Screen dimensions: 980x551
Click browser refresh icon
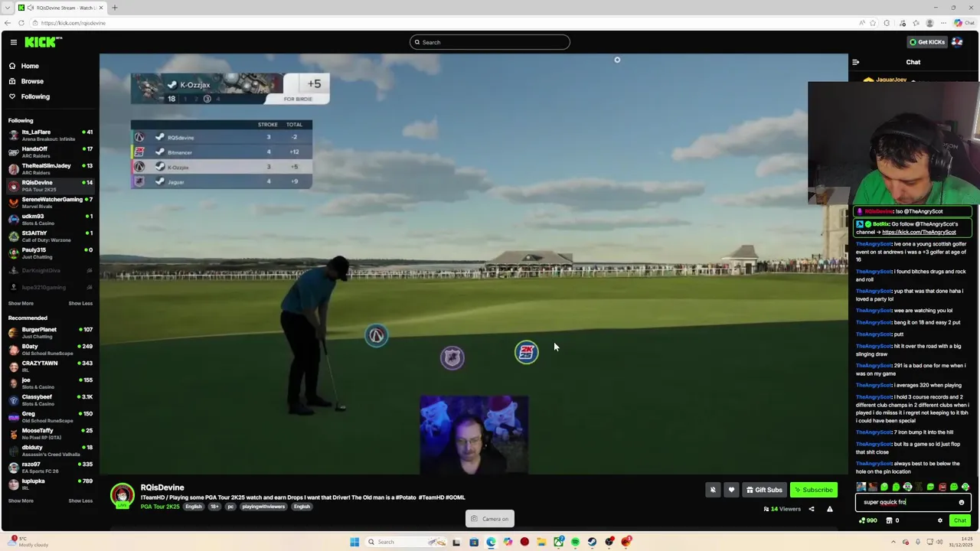(x=21, y=23)
